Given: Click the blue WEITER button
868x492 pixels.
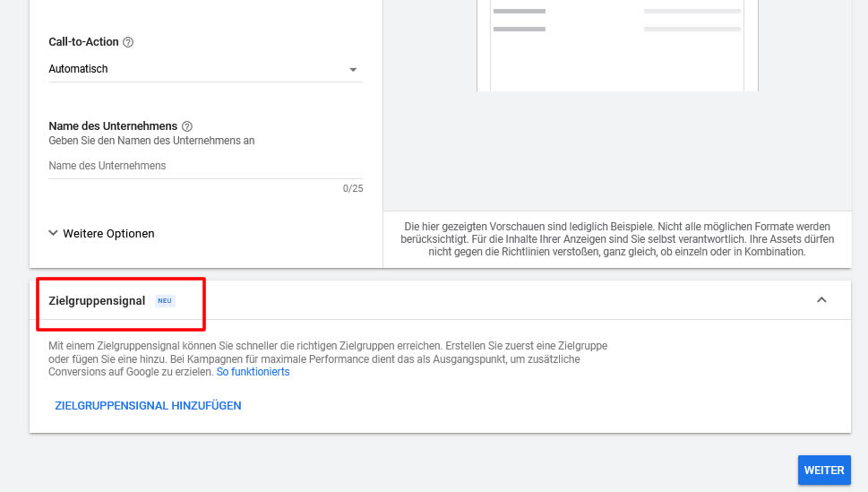Looking at the screenshot, I should click(x=824, y=470).
